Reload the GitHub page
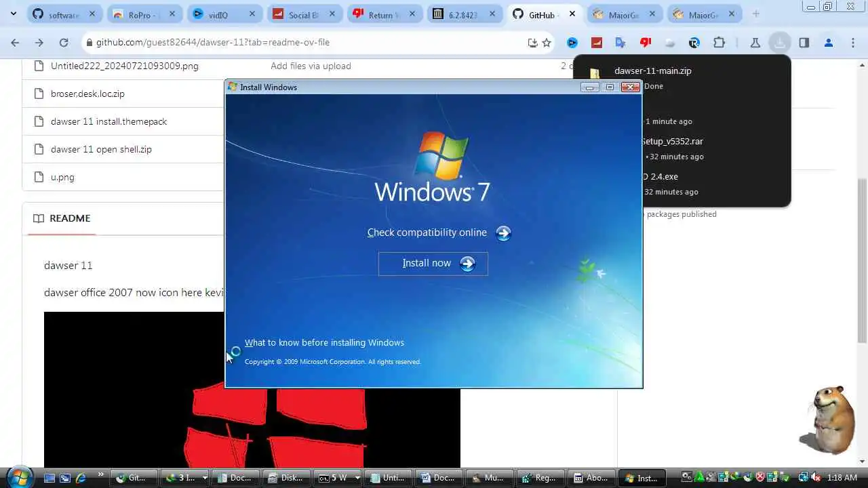This screenshot has height=488, width=868. (64, 42)
